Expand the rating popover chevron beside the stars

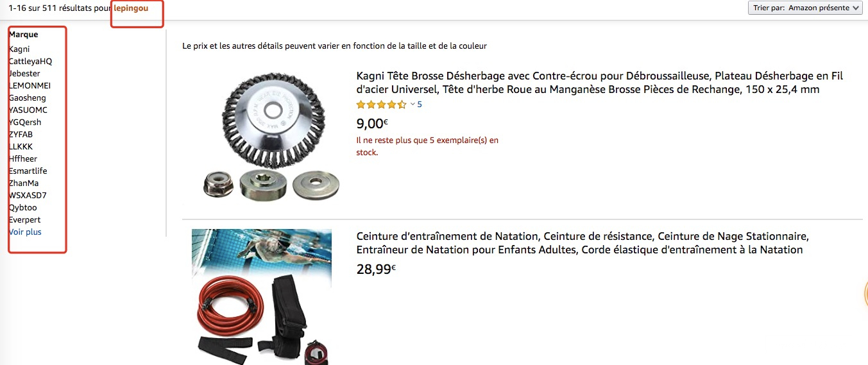(413, 105)
